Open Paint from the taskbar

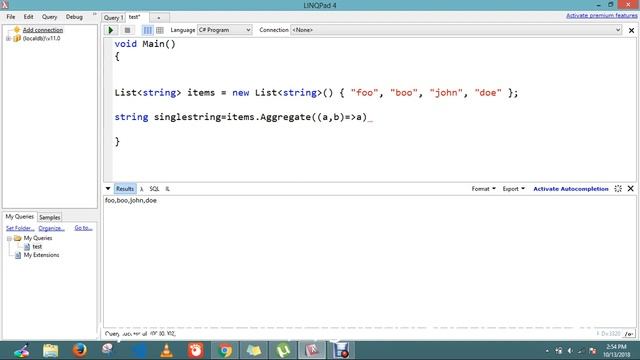[21, 351]
